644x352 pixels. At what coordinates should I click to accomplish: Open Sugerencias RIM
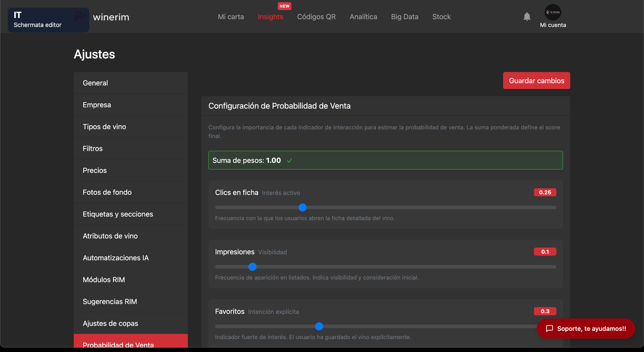click(x=131, y=301)
